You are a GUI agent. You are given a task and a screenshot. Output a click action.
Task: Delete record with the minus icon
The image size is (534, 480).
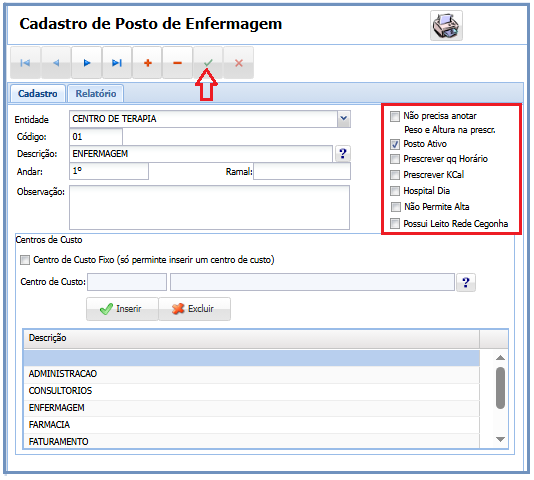pos(177,63)
